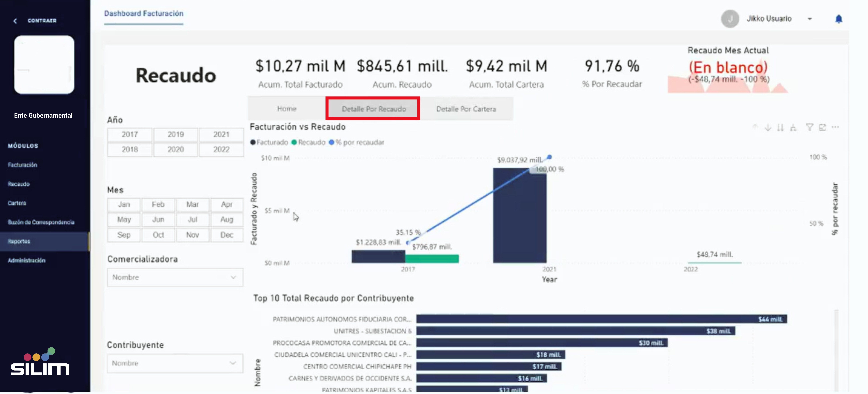Filter by month Sep
Screen dimensions: 868x394
click(124, 235)
